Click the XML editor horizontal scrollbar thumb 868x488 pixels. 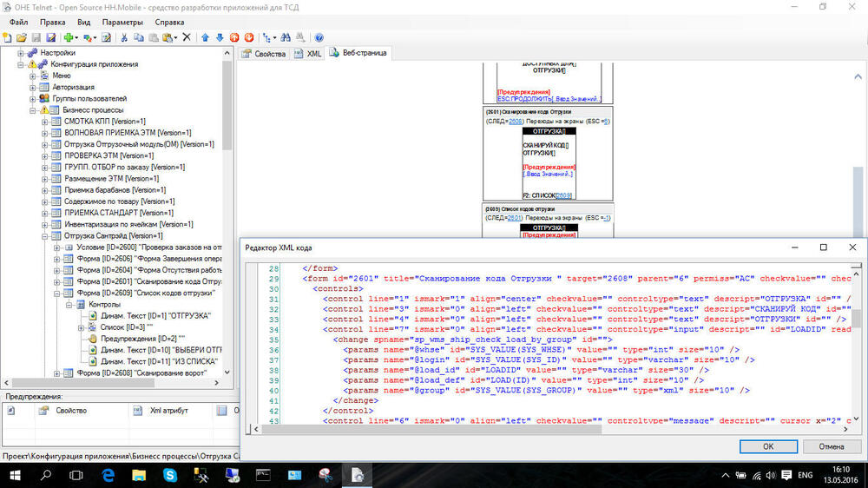431,429
